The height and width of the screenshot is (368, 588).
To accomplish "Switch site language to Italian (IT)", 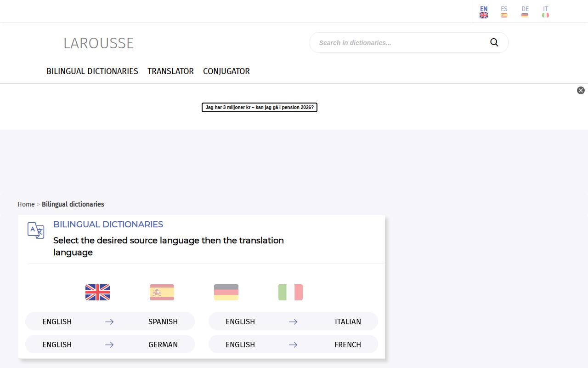I will [x=545, y=12].
